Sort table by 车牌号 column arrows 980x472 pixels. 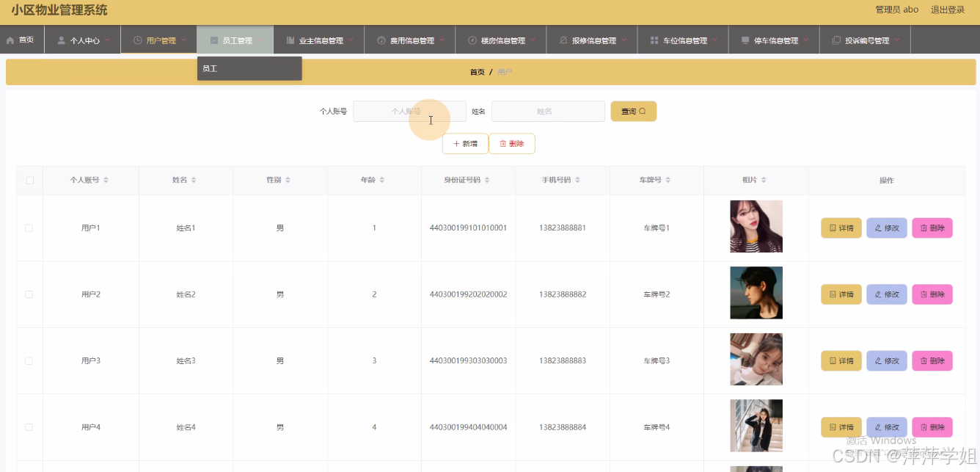[x=668, y=181]
